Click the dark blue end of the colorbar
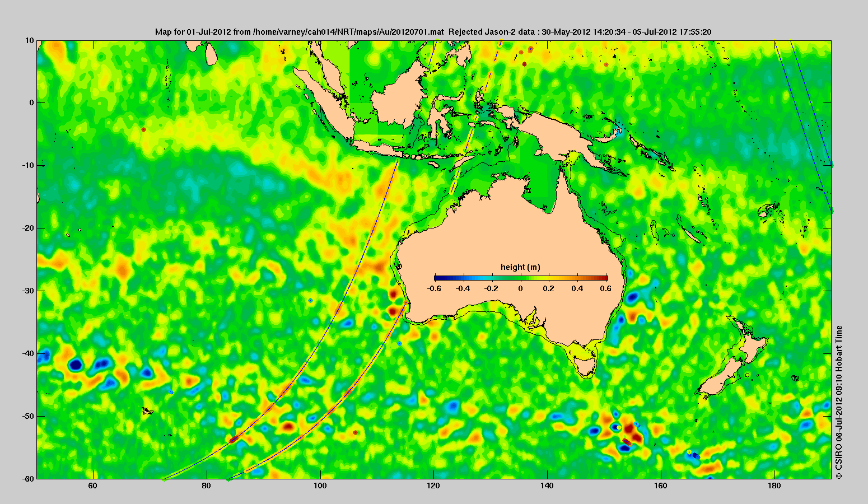This screenshot has width=868, height=504. tap(437, 278)
